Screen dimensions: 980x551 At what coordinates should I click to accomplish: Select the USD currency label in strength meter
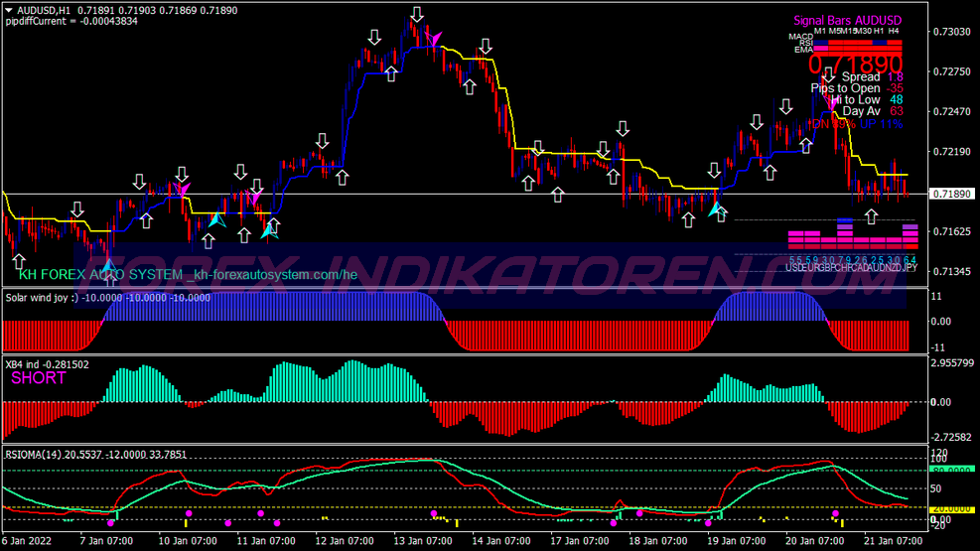pos(792,267)
